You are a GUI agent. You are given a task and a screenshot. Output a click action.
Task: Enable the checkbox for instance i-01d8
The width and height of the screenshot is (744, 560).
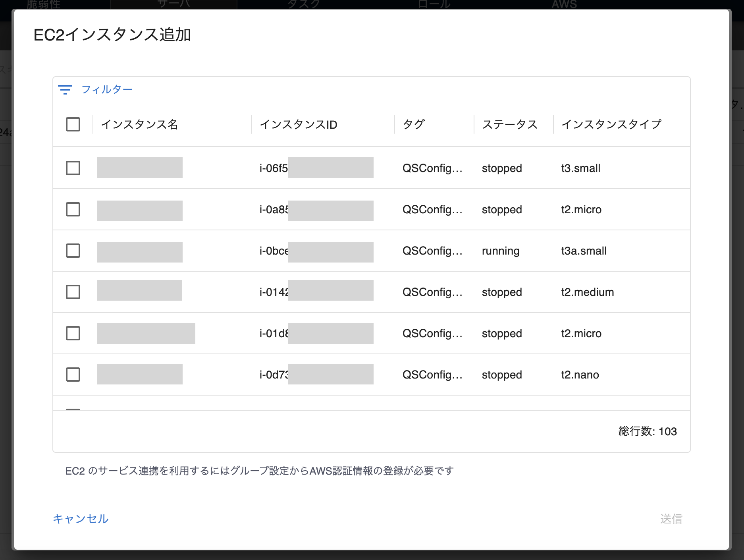point(73,333)
